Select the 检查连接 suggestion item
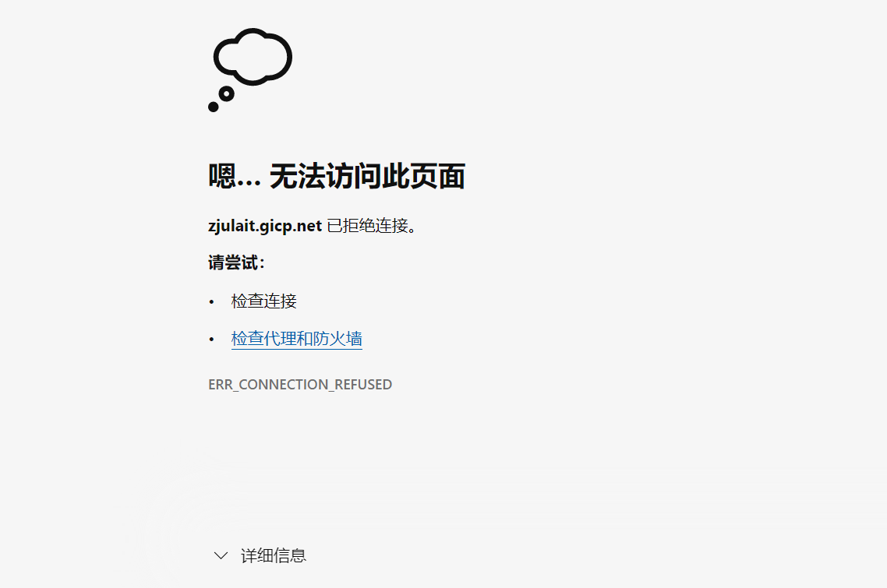This screenshot has width=887, height=588. coord(263,301)
